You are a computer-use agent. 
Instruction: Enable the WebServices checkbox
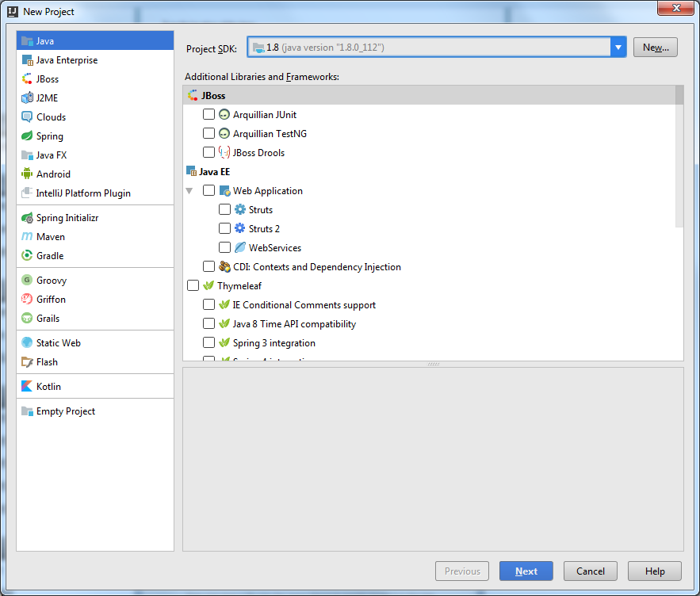[x=224, y=247]
